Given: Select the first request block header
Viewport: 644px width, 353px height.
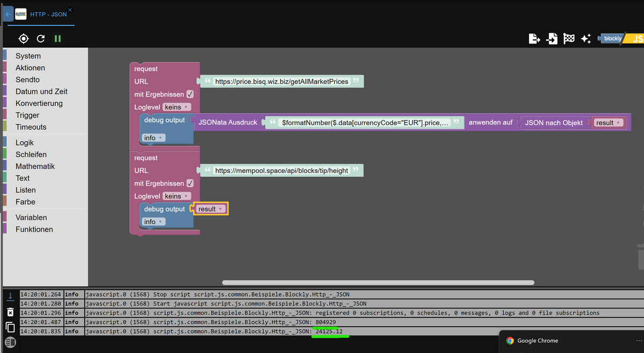Looking at the screenshot, I should [x=146, y=69].
